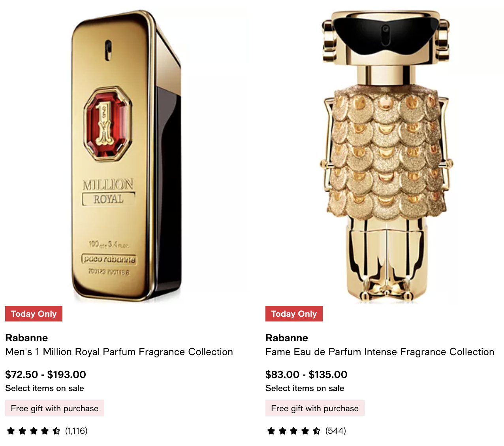Open Fame Eau de Parfum Intense Fragrance Collection
Image resolution: width=504 pixels, height=446 pixels.
pos(380,352)
